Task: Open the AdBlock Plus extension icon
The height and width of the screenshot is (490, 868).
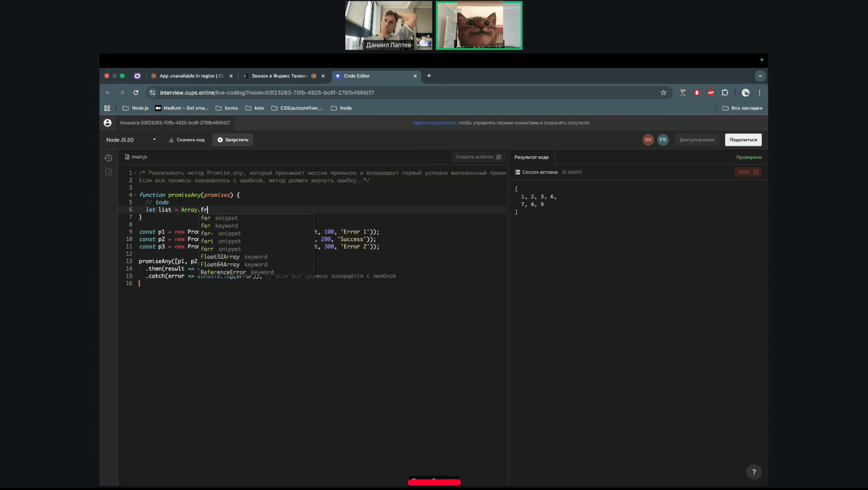Action: click(x=711, y=93)
